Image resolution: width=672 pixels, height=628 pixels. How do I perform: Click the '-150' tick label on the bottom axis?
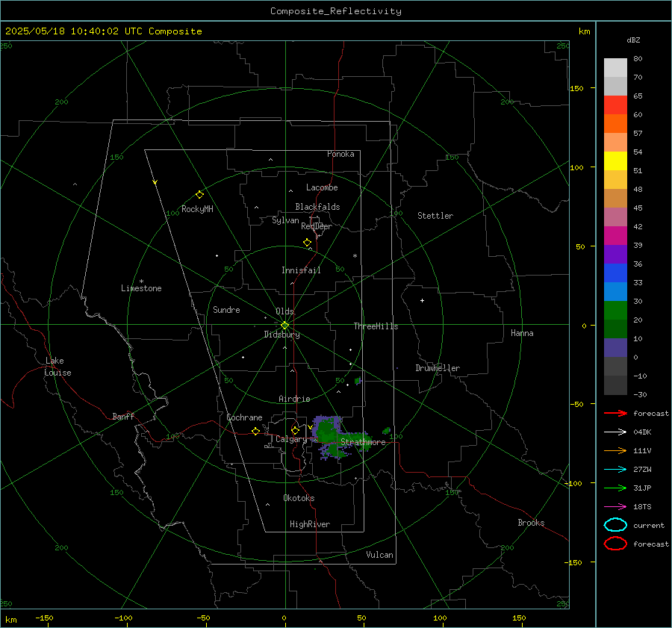[x=44, y=618]
